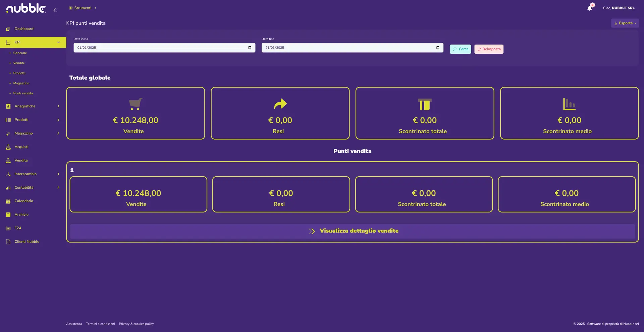Click the Strumenti gear icon in breadcrumb
Image resolution: width=644 pixels, height=332 pixels.
click(x=70, y=8)
